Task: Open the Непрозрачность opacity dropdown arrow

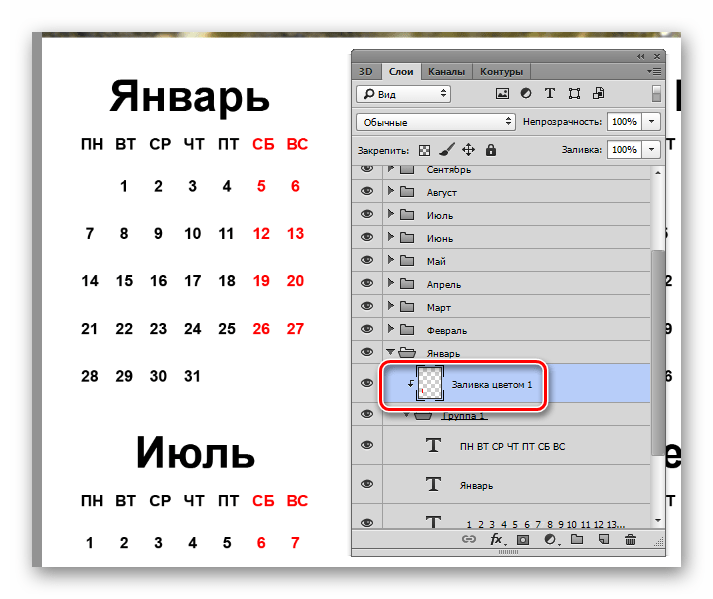Action: coord(652,121)
